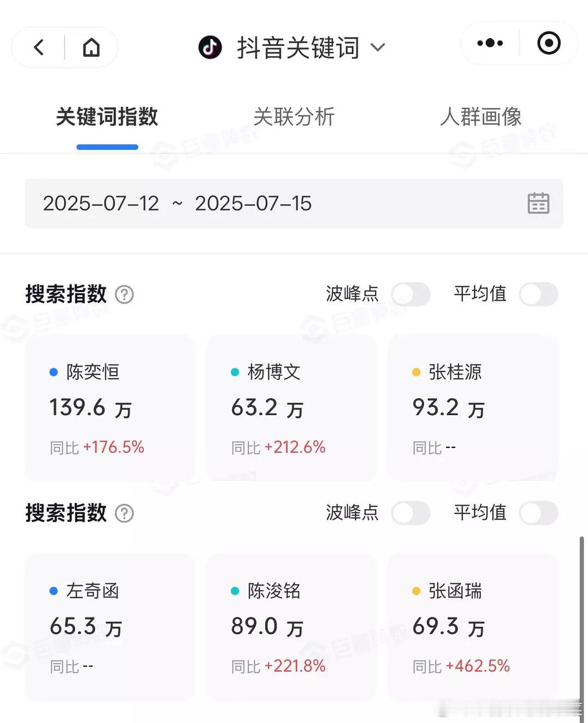Select the 张函瑞 keyword card
Screen dimensions: 588x723
(x=473, y=627)
